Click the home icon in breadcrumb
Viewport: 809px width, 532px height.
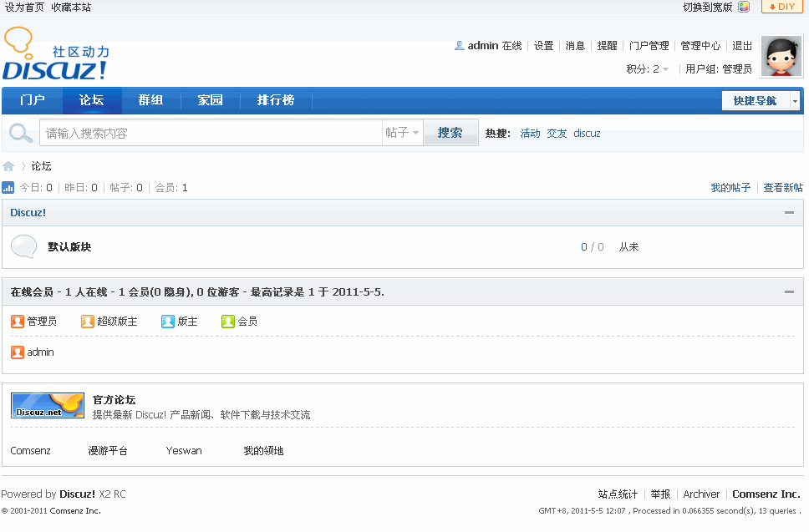tap(8, 166)
